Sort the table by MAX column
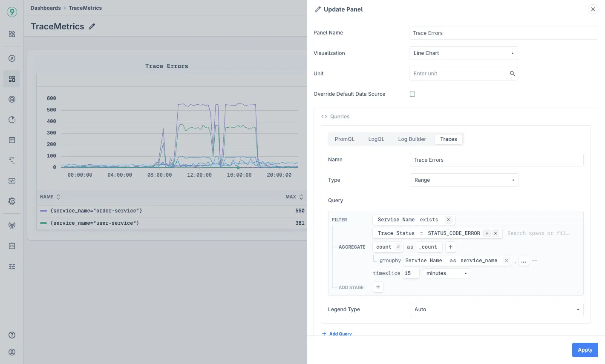 tap(294, 197)
